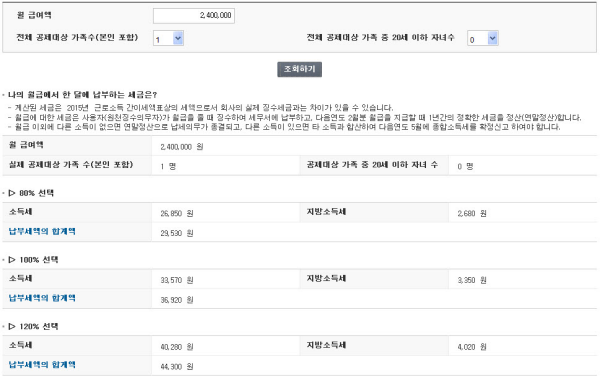Click the 지방소득세 label in 120% 선택 section

(x=326, y=345)
